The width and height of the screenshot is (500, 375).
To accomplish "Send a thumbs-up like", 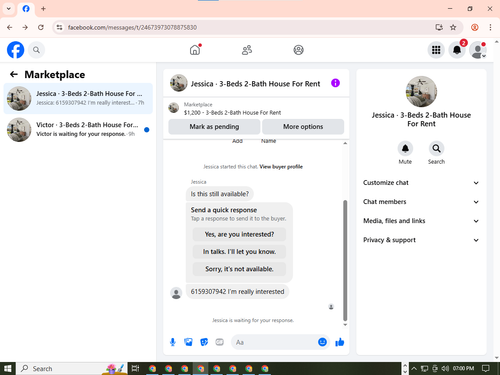I will point(340,342).
